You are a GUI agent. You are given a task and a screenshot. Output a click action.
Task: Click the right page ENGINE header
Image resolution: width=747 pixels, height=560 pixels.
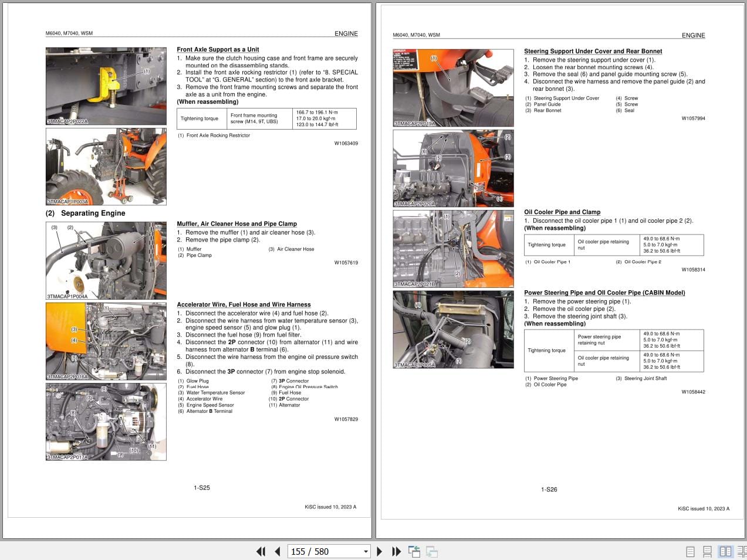point(694,36)
